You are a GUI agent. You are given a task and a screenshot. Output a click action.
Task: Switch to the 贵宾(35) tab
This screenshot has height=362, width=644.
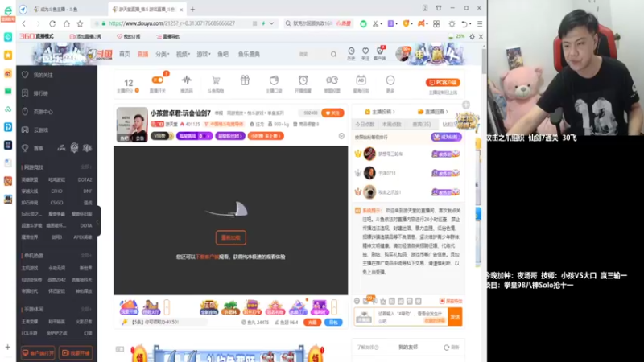pos(421,124)
